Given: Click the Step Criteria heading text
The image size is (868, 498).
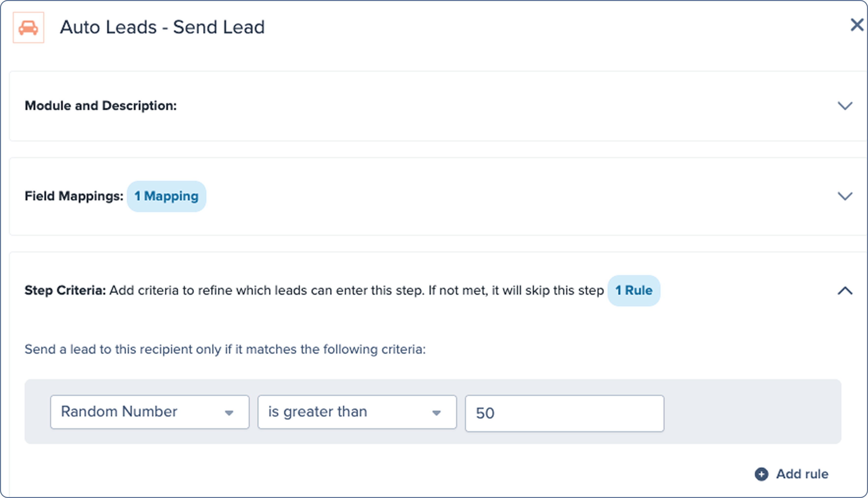Looking at the screenshot, I should 65,290.
